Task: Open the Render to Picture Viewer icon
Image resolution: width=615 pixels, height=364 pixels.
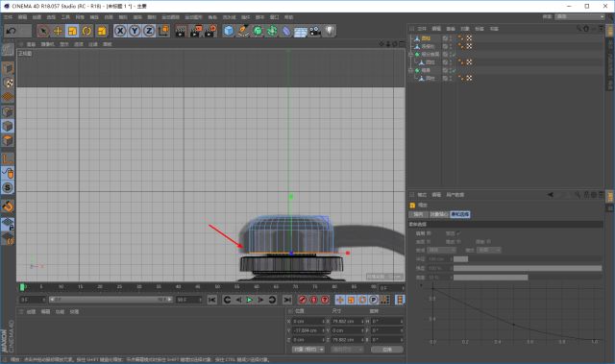Action: click(195, 31)
